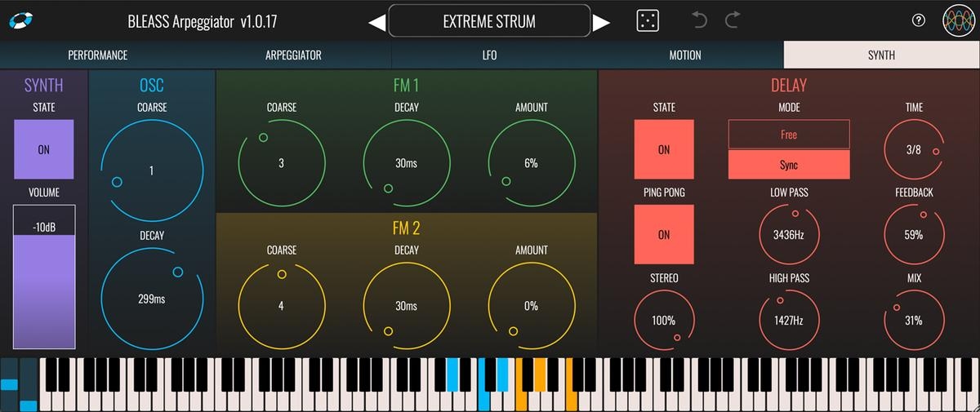The height and width of the screenshot is (412, 980).
Task: Select Free delay mode
Action: point(789,135)
